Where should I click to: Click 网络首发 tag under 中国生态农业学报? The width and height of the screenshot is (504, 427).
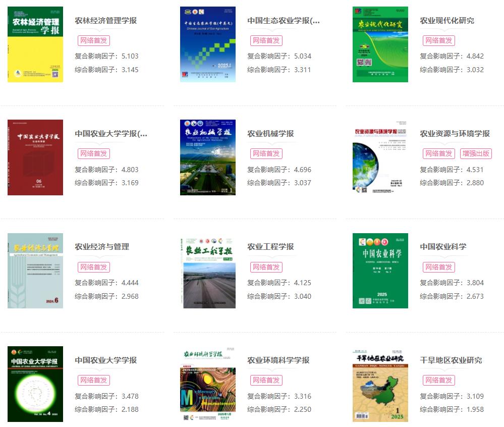266,40
